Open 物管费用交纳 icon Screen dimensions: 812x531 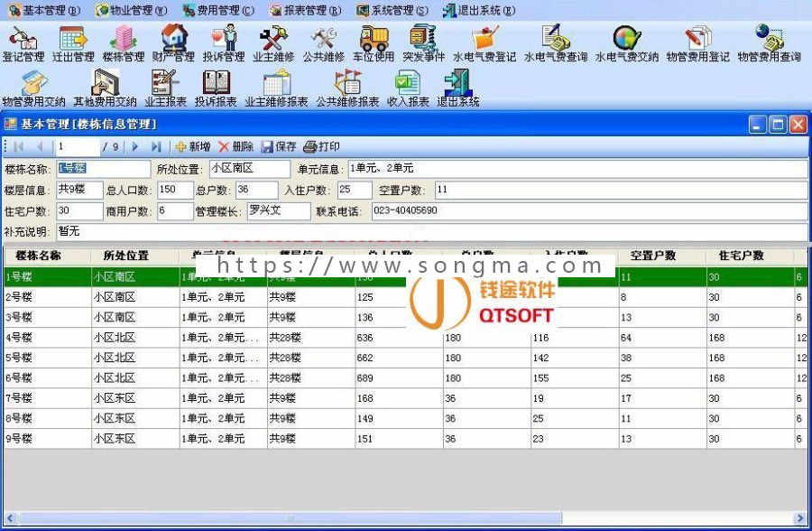point(33,89)
